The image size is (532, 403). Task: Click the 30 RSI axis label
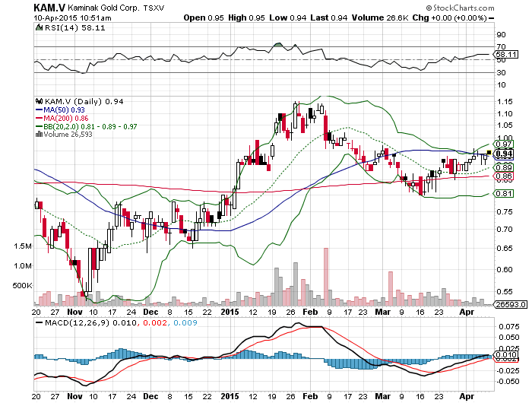click(501, 73)
